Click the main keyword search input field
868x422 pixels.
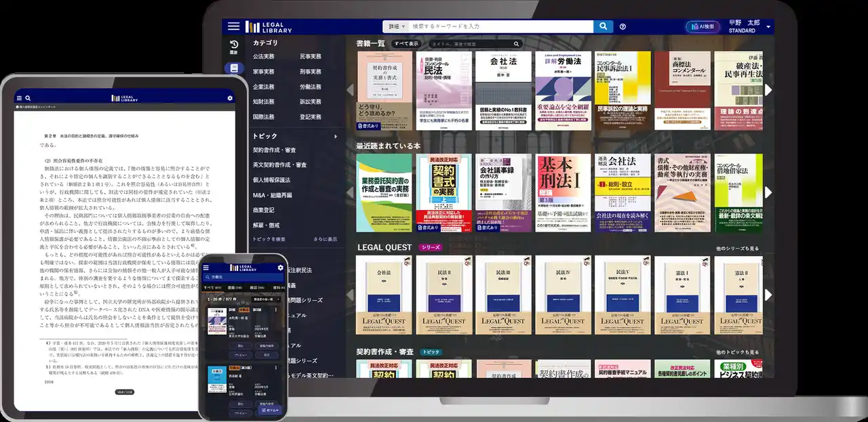500,26
